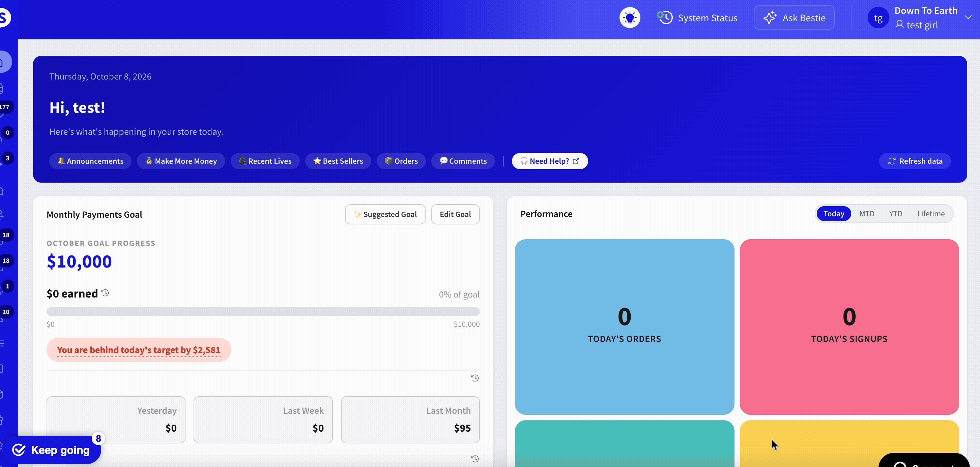Click the light bulb icon in header
Image resolution: width=980 pixels, height=467 pixels.
pos(630,18)
